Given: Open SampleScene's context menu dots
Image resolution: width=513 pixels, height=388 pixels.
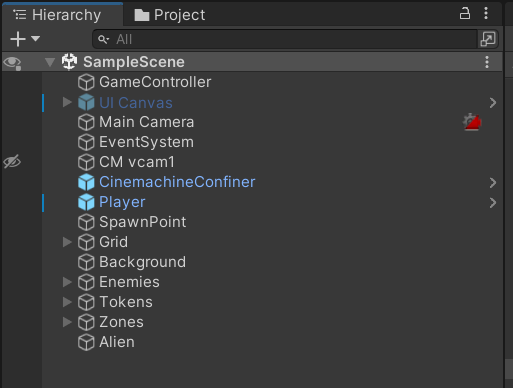Looking at the screenshot, I should coord(487,62).
